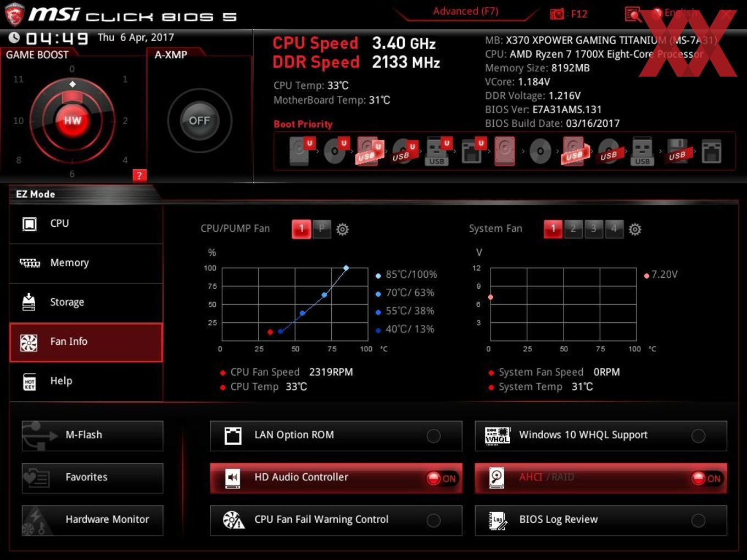
Task: Select the last network boot device icon
Action: click(711, 152)
